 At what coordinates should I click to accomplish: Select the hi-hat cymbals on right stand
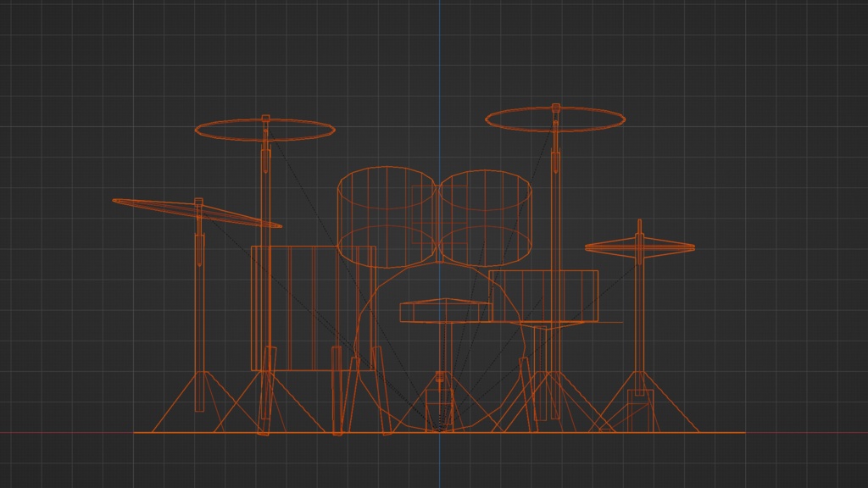(640, 247)
